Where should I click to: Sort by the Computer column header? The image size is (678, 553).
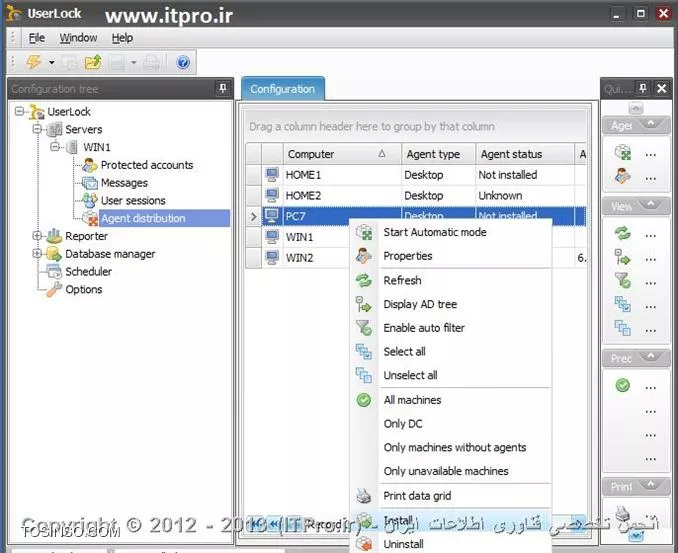click(342, 154)
